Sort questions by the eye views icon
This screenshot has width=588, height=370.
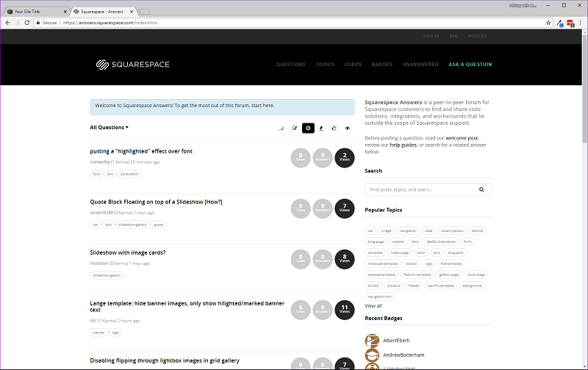pos(348,128)
